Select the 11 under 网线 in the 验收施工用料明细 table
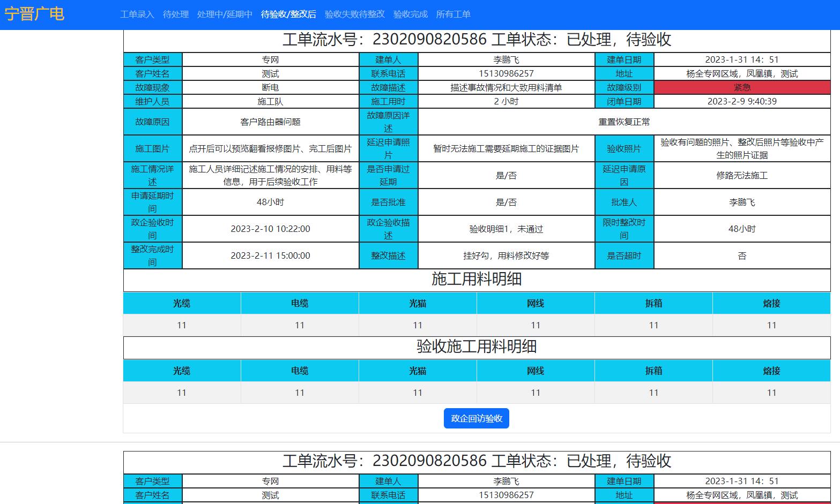 (x=536, y=393)
